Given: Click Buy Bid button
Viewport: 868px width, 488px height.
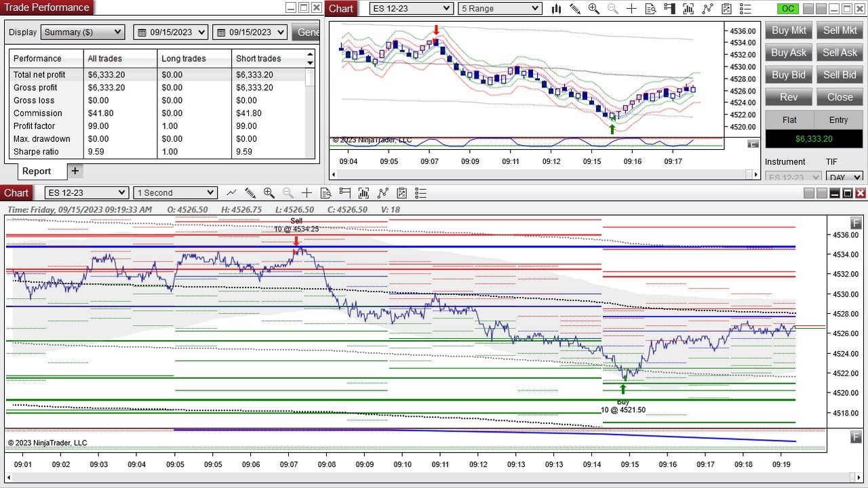Looking at the screenshot, I should pos(789,75).
